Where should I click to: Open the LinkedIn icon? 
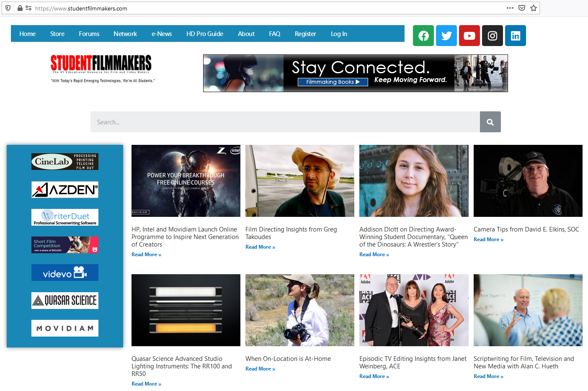point(515,36)
